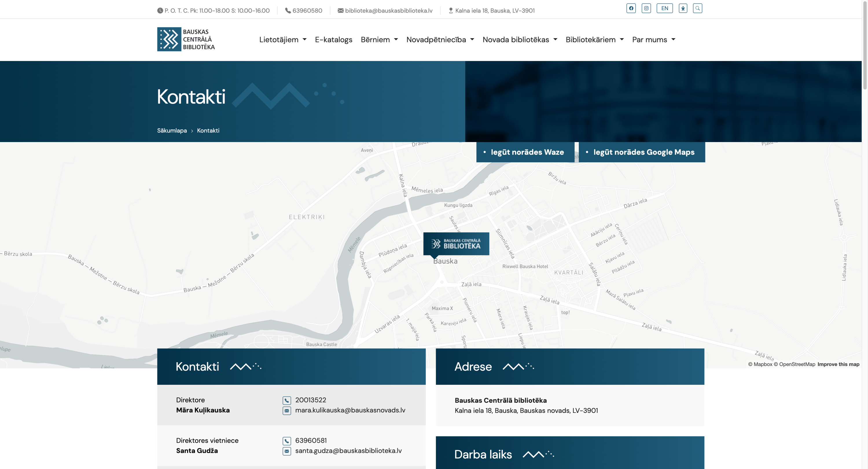Open the Par mums dropdown
The width and height of the screenshot is (868, 469).
tap(653, 40)
